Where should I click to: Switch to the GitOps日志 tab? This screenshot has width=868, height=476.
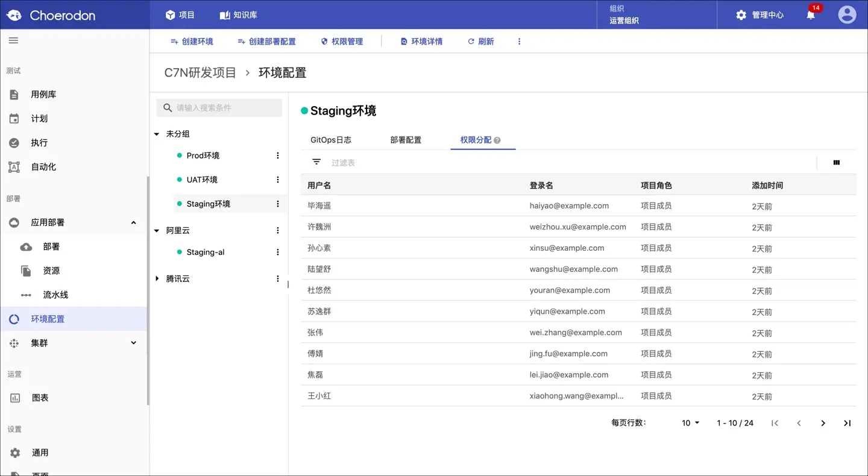pos(331,140)
